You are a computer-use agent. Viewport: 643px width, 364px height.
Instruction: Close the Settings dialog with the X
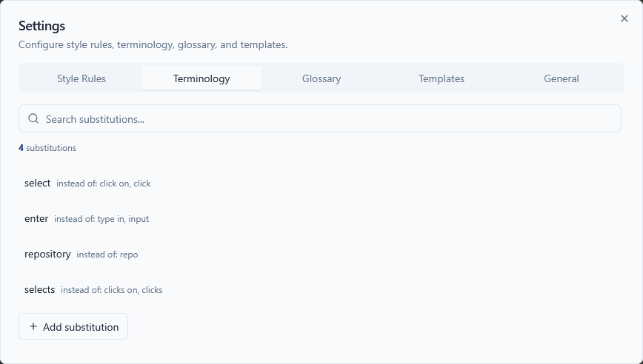tap(624, 19)
